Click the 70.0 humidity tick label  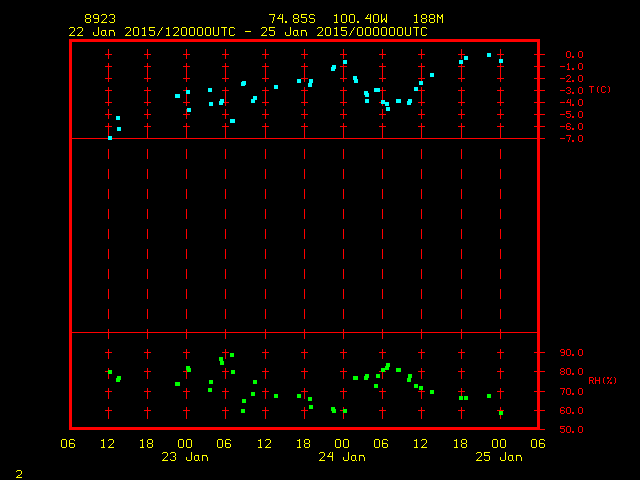tap(572, 392)
